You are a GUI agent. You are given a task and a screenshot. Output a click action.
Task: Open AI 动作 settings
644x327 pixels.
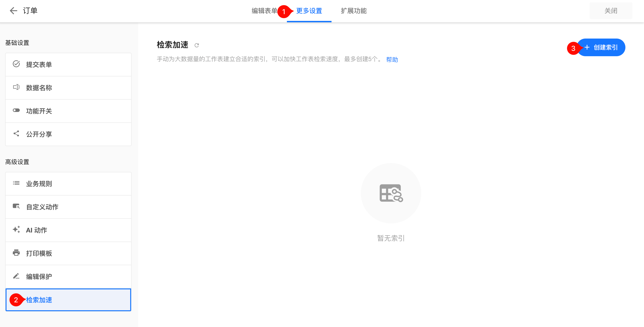[68, 230]
